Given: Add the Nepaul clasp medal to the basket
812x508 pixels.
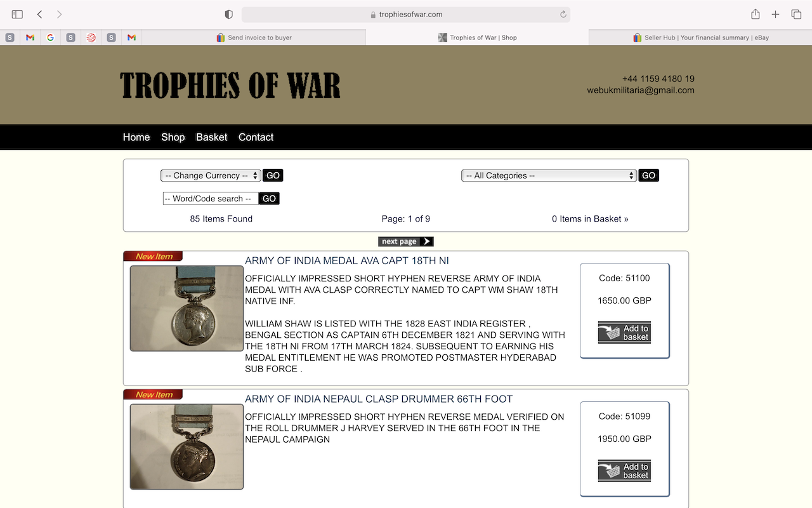Looking at the screenshot, I should pos(624,471).
